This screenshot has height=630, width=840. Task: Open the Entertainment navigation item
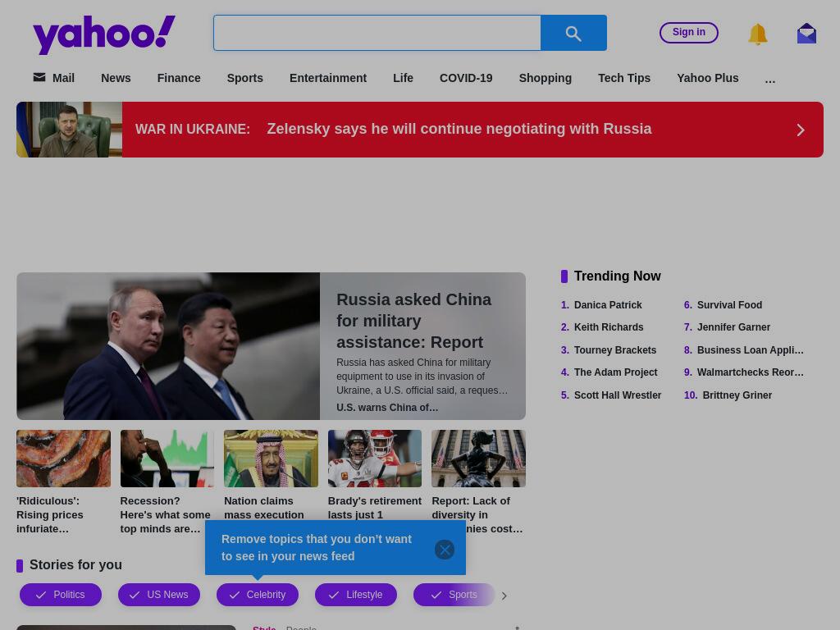coord(328,78)
